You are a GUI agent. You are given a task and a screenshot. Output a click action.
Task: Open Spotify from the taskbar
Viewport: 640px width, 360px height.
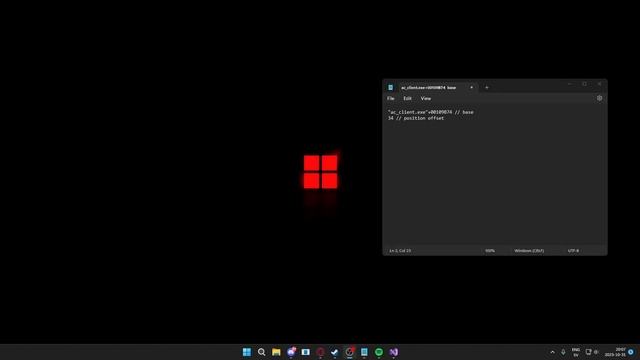pos(379,352)
